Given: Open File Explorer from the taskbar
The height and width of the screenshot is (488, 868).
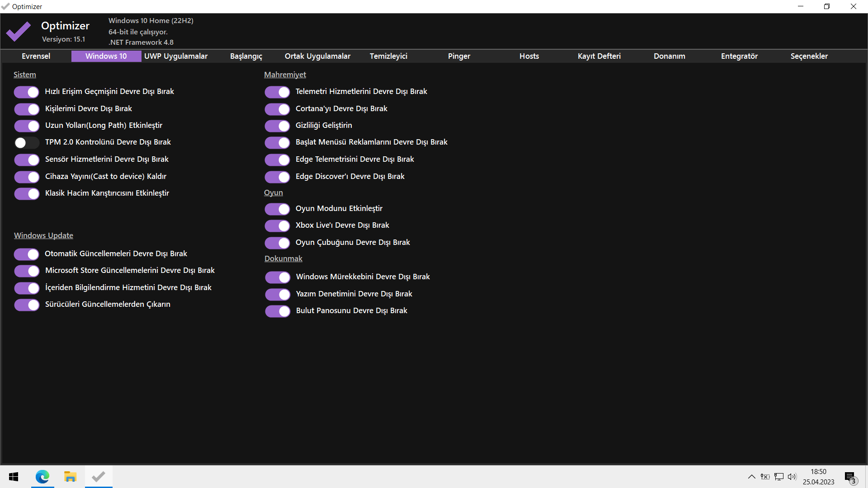Looking at the screenshot, I should point(70,477).
